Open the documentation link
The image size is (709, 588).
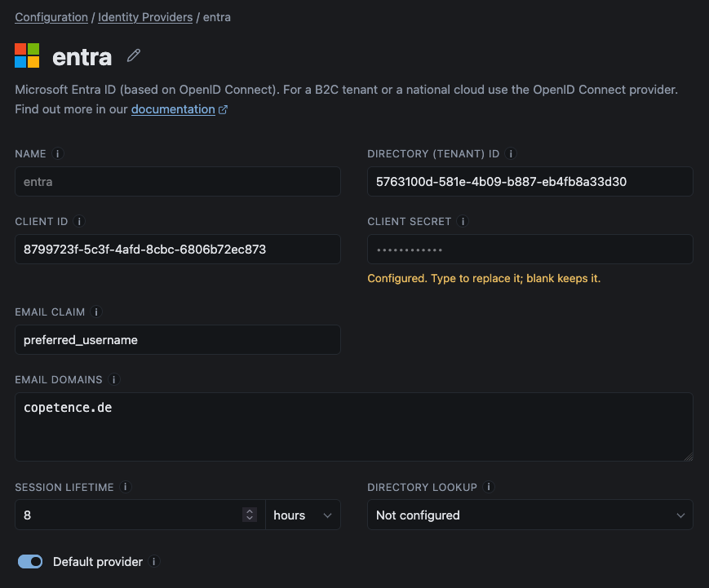pos(173,109)
